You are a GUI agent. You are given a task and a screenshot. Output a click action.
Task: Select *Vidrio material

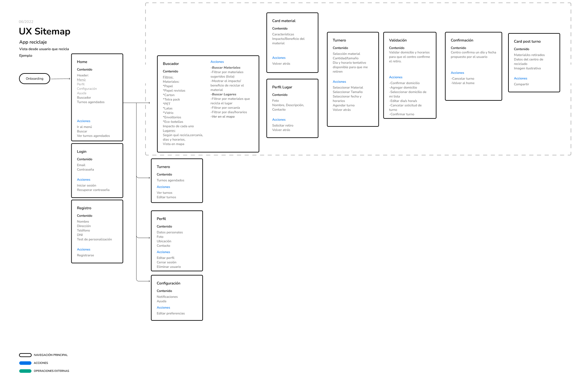(168, 113)
